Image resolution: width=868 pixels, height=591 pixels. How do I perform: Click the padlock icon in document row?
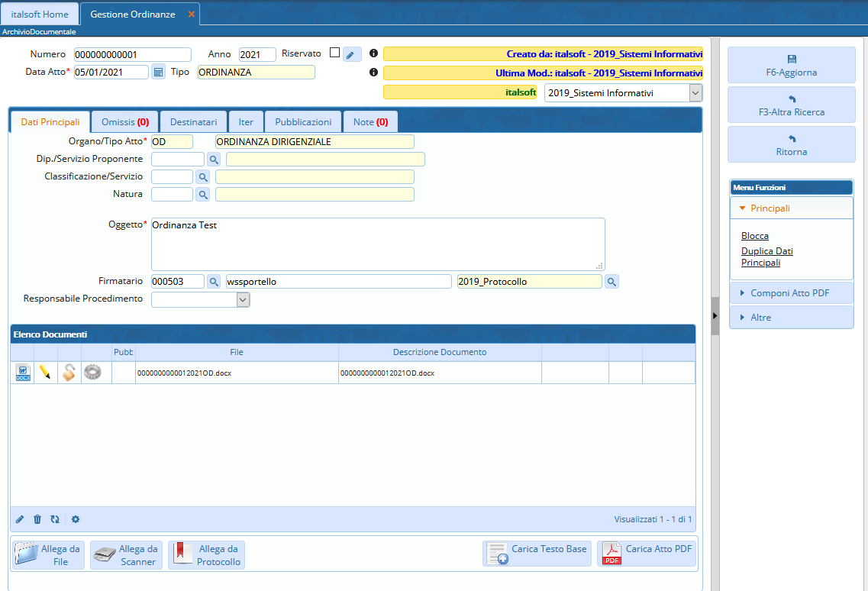click(69, 373)
